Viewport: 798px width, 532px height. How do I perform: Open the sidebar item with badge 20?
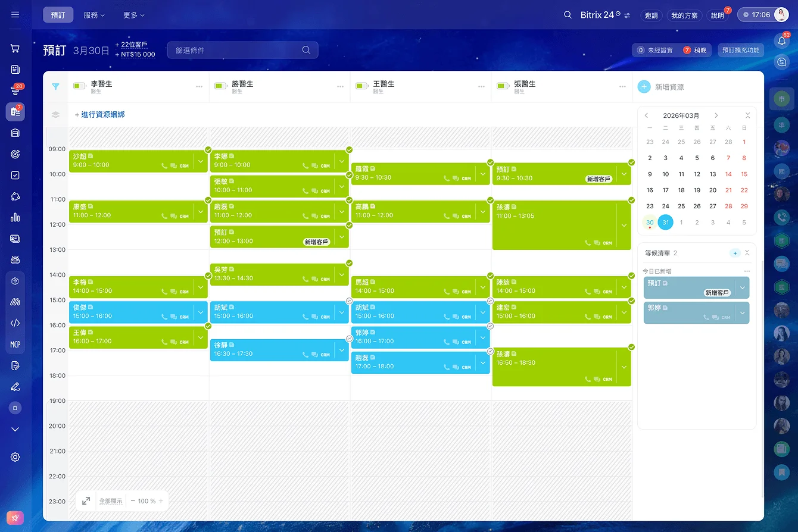click(15, 90)
